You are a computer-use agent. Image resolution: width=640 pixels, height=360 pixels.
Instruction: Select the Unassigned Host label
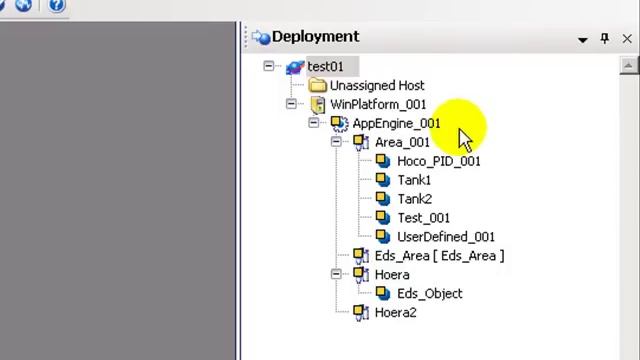click(x=377, y=86)
